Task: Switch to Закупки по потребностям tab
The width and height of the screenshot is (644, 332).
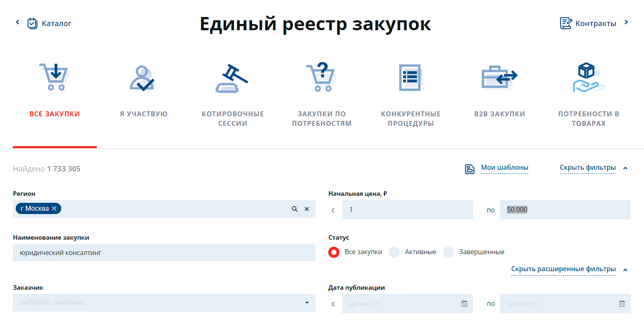Action: 322,118
